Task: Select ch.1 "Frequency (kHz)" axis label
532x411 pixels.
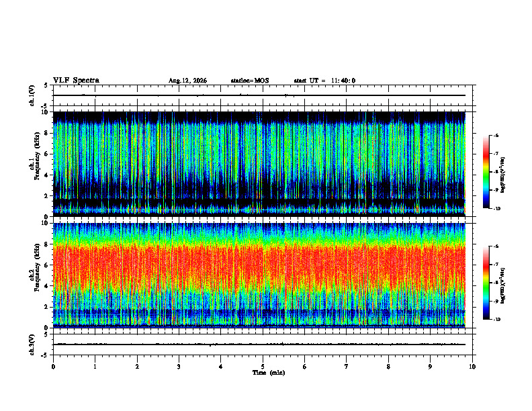Action: (37, 156)
